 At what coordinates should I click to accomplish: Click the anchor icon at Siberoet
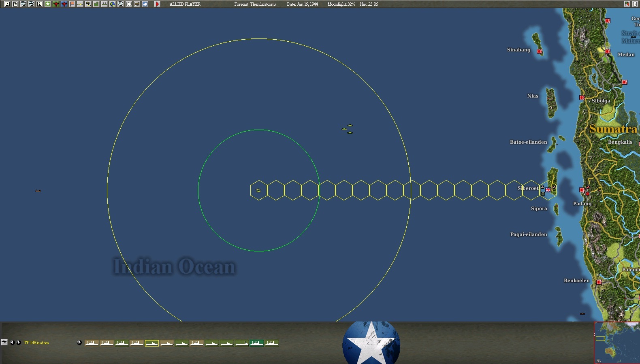[543, 187]
